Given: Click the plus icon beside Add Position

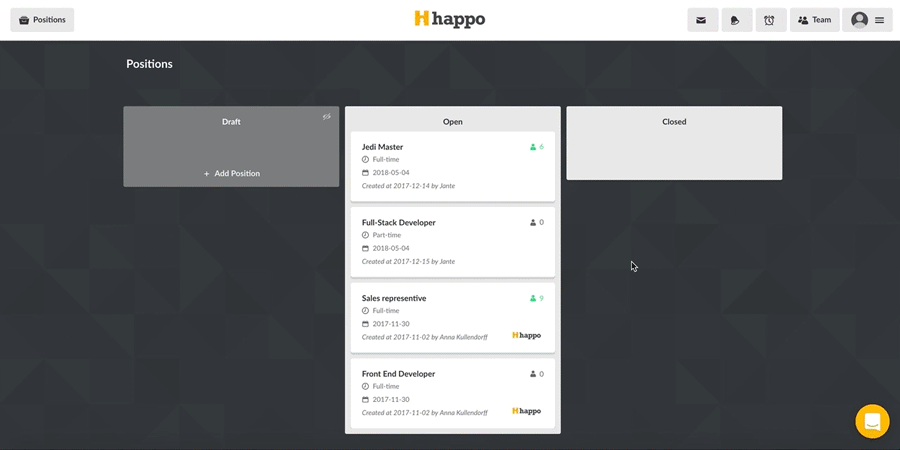Looking at the screenshot, I should (207, 173).
